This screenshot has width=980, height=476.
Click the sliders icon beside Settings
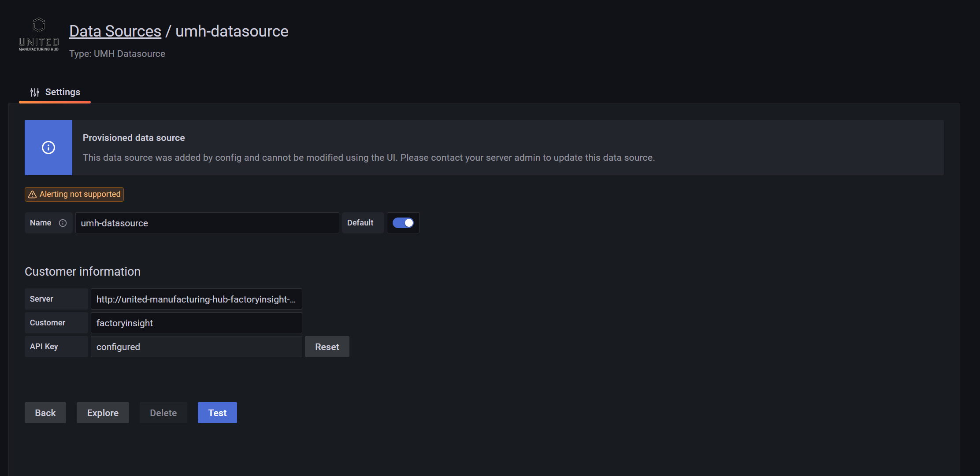34,92
